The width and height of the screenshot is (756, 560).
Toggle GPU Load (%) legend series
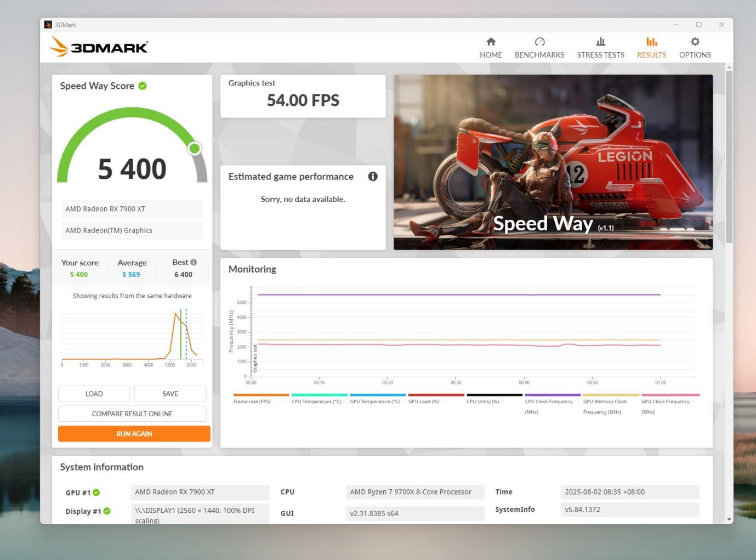click(436, 399)
